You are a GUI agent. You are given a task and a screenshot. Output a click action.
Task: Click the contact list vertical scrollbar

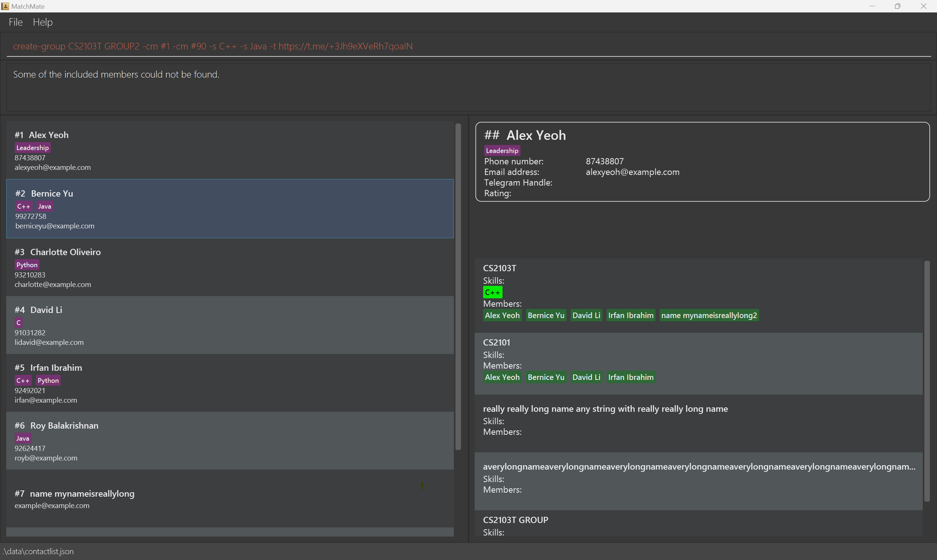tap(458, 287)
